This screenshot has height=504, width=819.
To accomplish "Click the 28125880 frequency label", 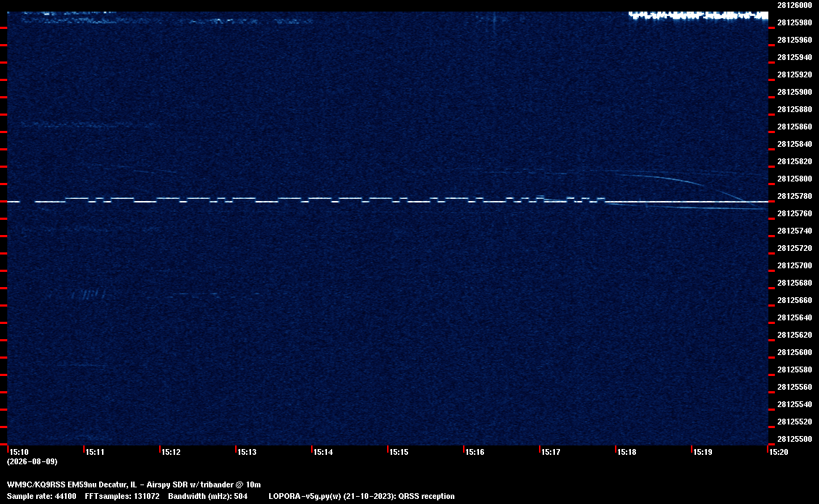I will click(795, 109).
